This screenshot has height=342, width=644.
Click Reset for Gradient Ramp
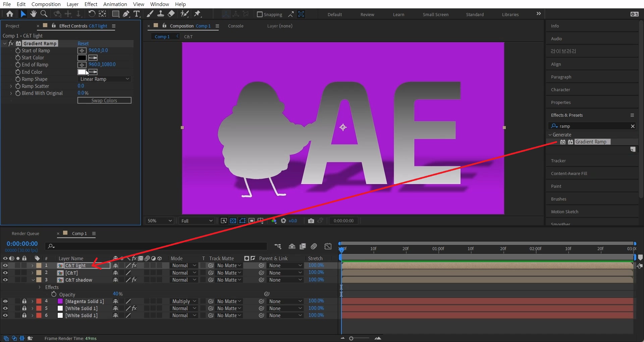point(83,44)
